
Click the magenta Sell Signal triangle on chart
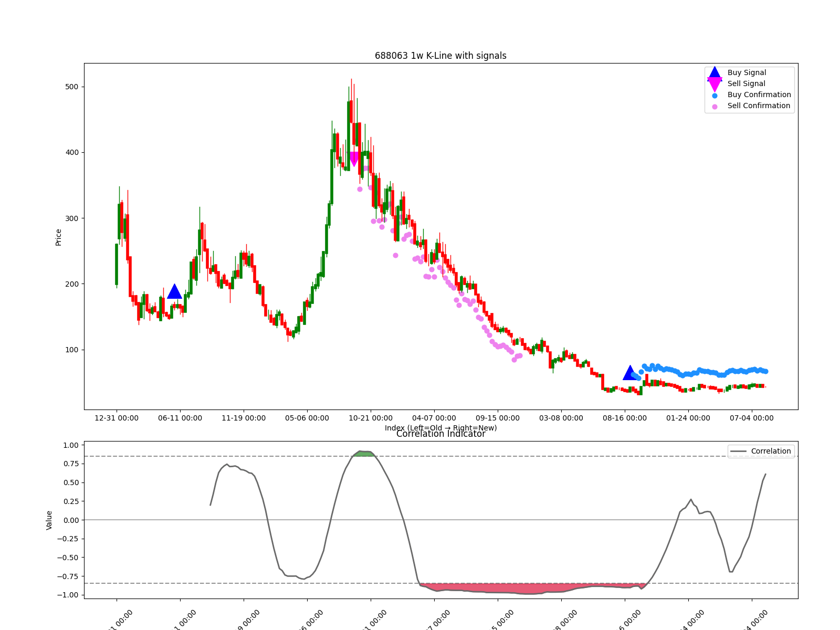pos(354,159)
